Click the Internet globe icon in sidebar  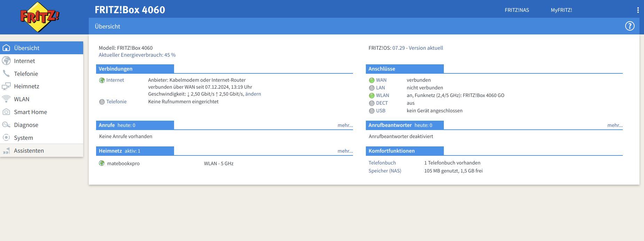click(6, 61)
